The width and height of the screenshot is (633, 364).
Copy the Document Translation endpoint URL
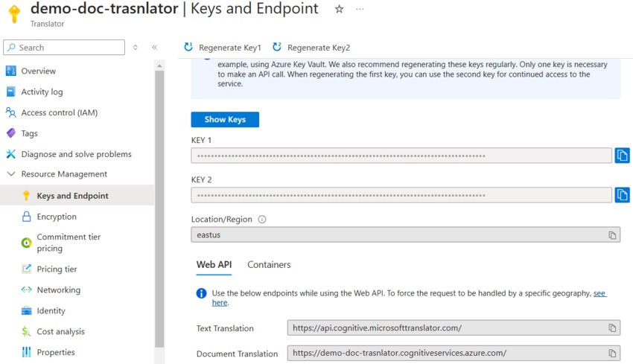coord(612,354)
